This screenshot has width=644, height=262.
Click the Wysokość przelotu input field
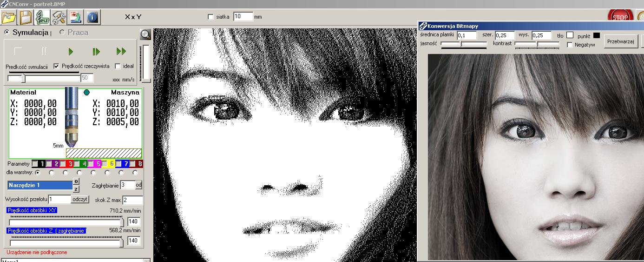tap(59, 199)
